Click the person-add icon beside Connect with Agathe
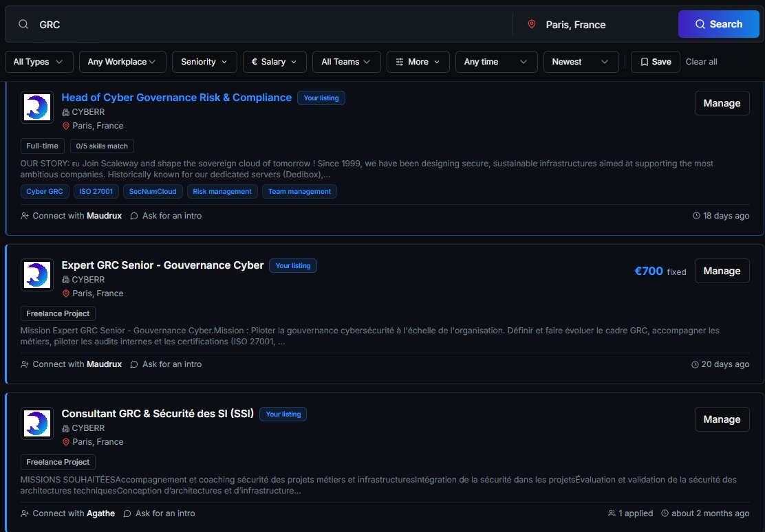765x532 pixels. (x=24, y=513)
